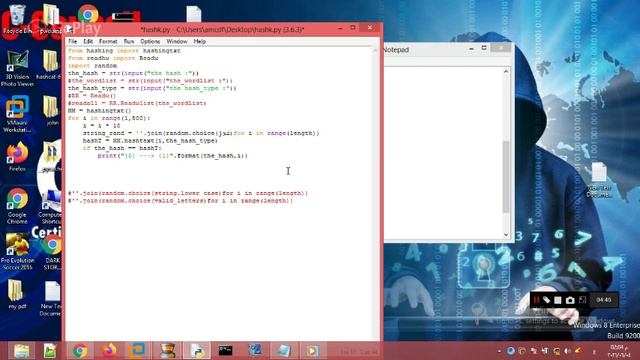Open Firefox from the taskbar
This screenshot has height=360, width=640.
109,351
